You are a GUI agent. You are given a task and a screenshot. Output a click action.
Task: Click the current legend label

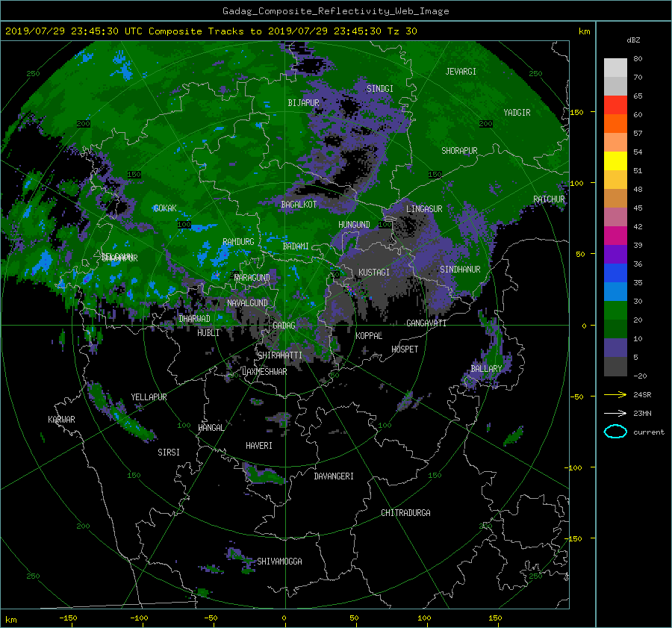(x=649, y=432)
